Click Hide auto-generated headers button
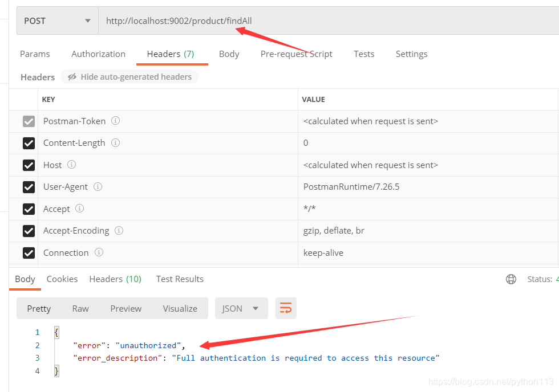559x392 pixels. (x=129, y=77)
